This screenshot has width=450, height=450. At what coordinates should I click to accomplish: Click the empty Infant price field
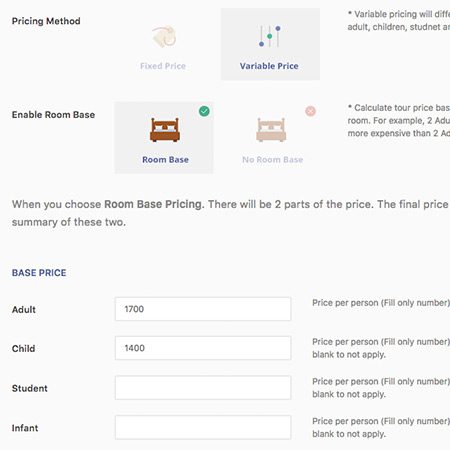[x=203, y=427]
